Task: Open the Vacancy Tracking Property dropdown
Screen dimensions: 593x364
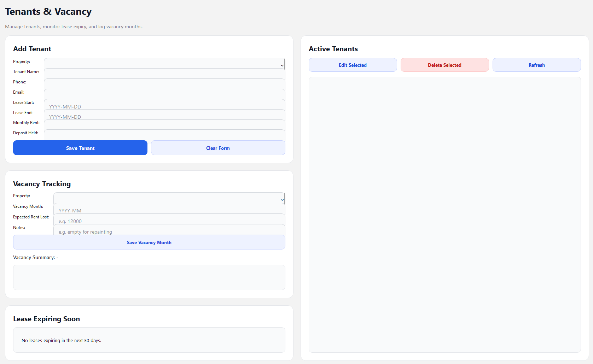Action: click(169, 198)
